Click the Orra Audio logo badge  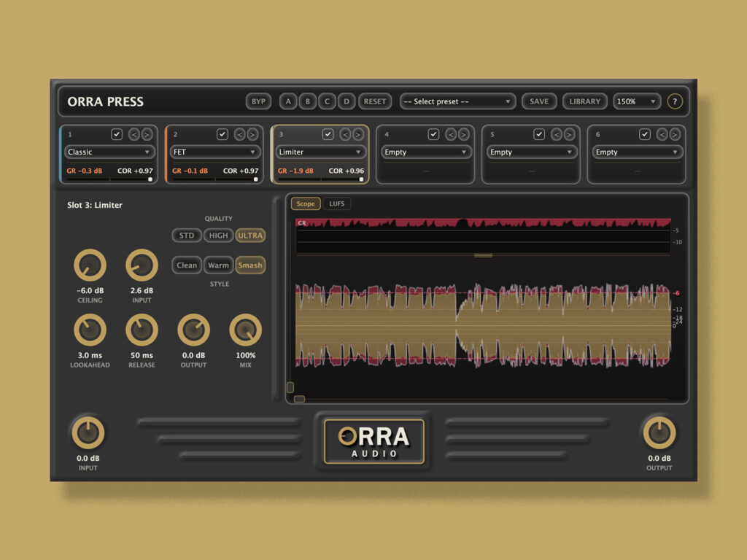(x=374, y=441)
